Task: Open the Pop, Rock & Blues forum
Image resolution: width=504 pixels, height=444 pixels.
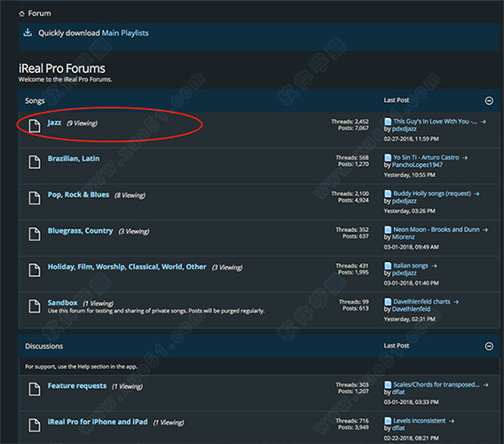Action: coord(78,194)
